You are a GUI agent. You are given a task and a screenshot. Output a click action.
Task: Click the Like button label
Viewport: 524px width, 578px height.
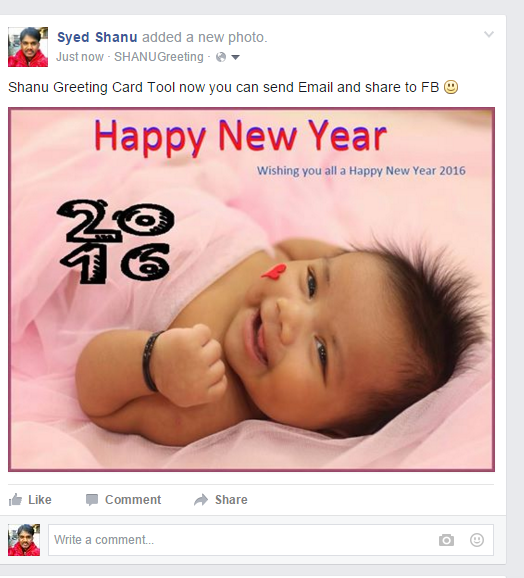click(x=40, y=500)
